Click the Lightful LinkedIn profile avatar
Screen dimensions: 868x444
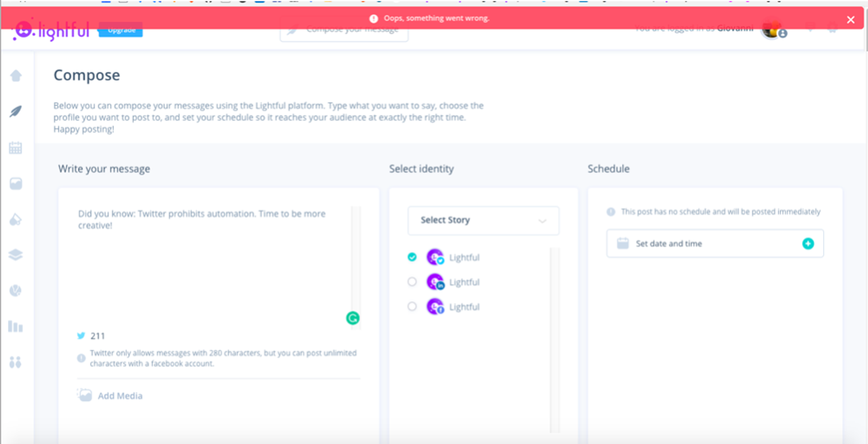[435, 282]
